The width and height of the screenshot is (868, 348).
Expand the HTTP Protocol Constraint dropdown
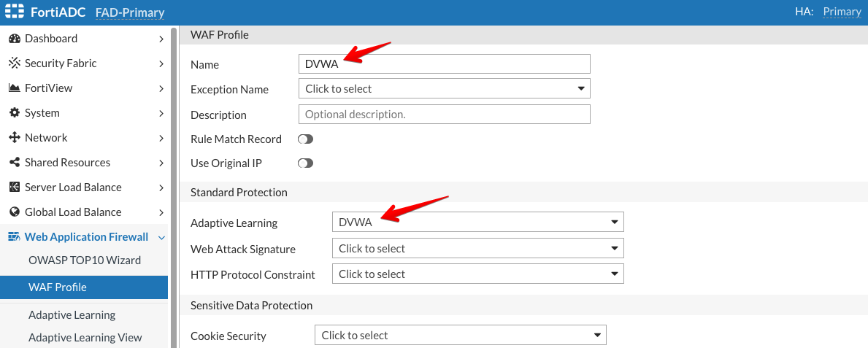pos(477,274)
